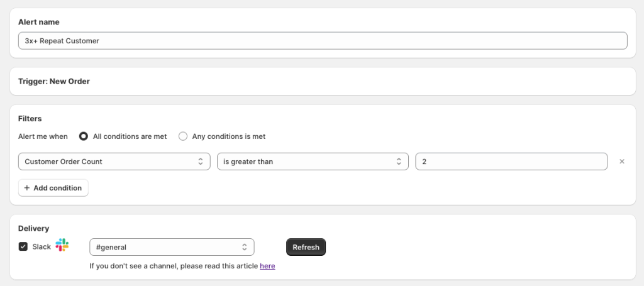This screenshot has width=644, height=286.
Task: Uncheck the Slack delivery checkbox
Action: tap(23, 246)
